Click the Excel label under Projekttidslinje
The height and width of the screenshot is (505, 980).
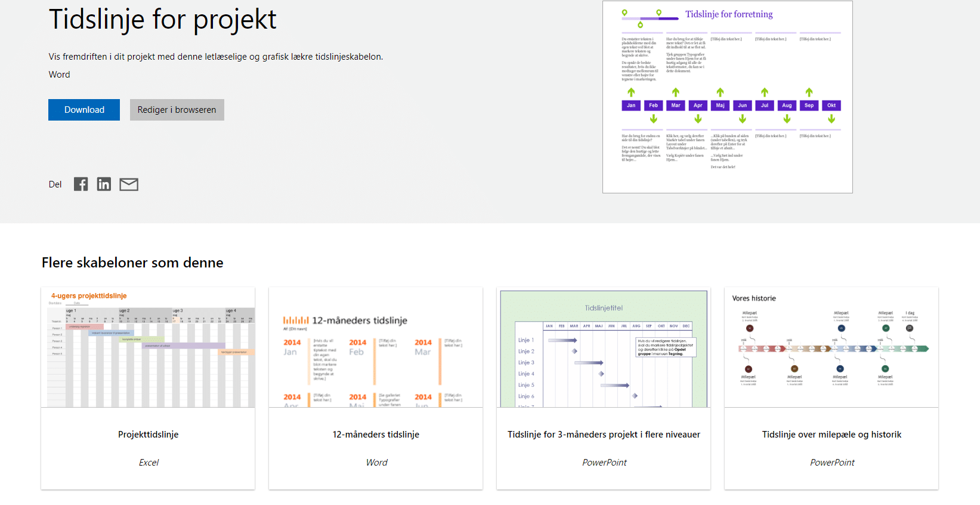(x=149, y=463)
